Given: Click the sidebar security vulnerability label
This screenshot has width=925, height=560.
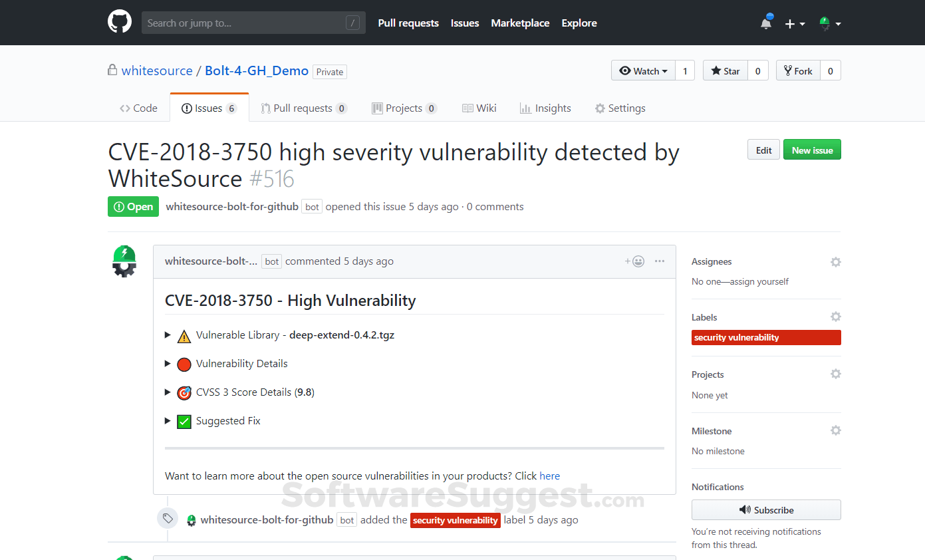Looking at the screenshot, I should pos(766,337).
